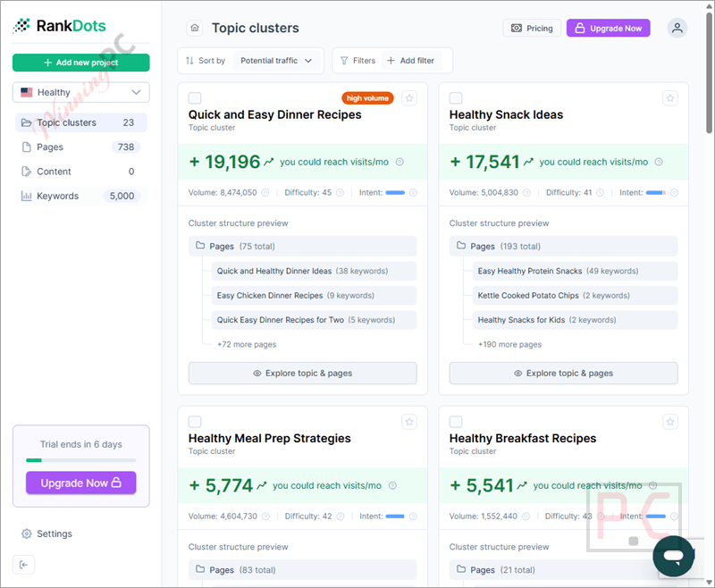
Task: Click the Sort by arrows icon
Action: (x=189, y=61)
